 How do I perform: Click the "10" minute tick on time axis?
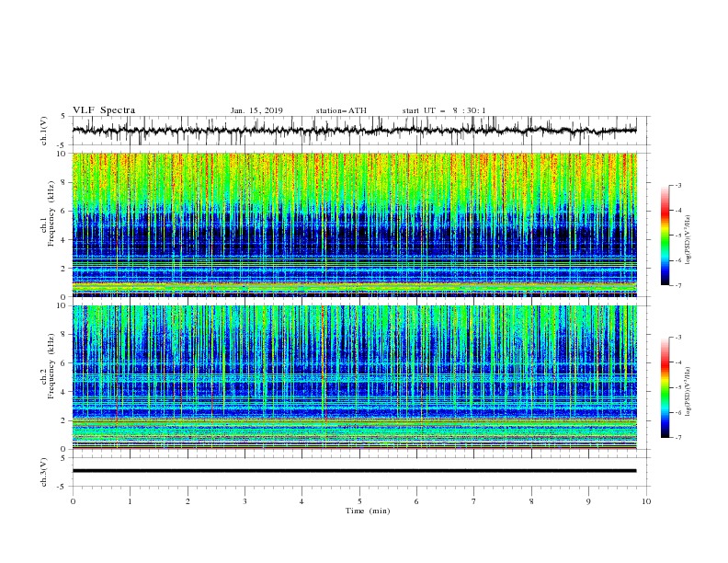[x=646, y=501]
